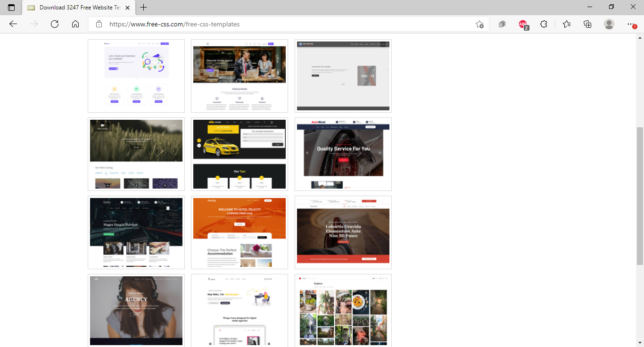
Task: Open a new browser tab
Action: coord(143,8)
